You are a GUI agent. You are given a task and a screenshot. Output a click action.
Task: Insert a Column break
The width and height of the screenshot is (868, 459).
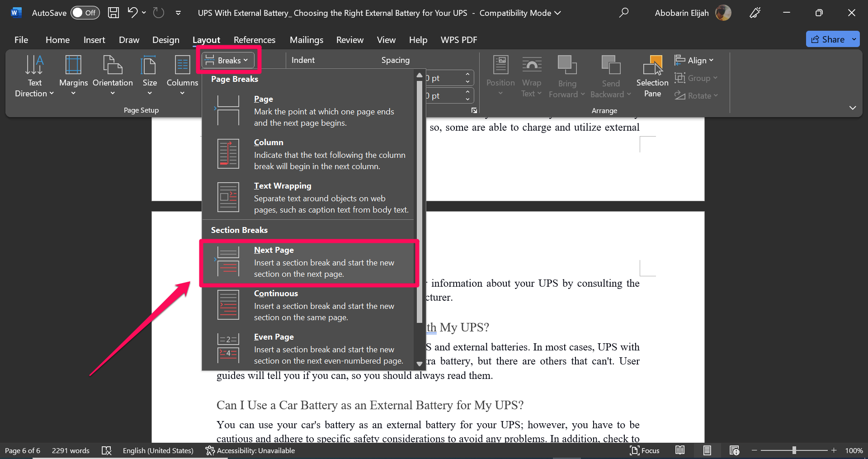point(308,154)
